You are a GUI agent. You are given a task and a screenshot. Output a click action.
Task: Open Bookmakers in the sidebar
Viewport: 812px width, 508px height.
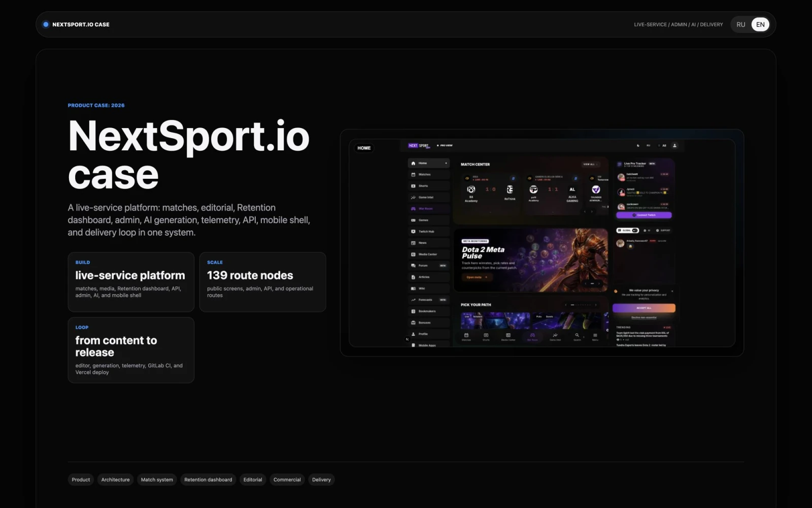pyautogui.click(x=428, y=311)
